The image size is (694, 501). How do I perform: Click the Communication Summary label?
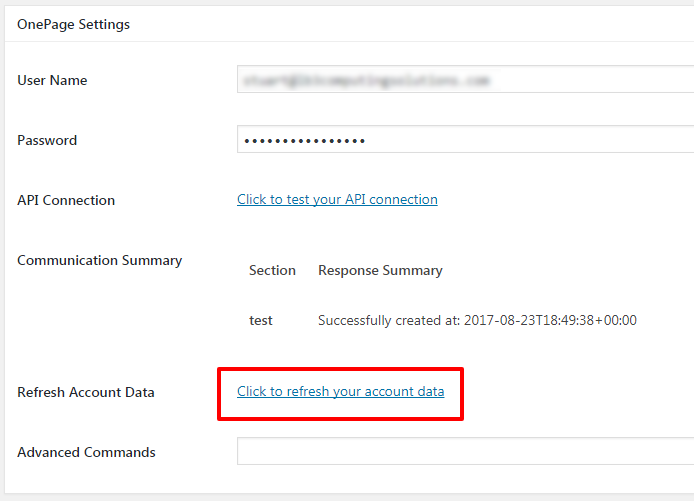[x=99, y=261]
